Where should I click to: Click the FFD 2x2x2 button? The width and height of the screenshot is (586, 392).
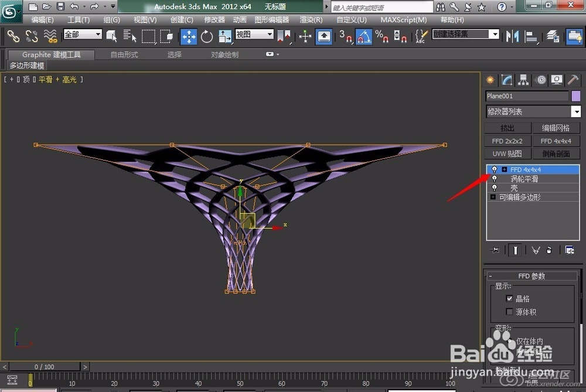point(507,141)
